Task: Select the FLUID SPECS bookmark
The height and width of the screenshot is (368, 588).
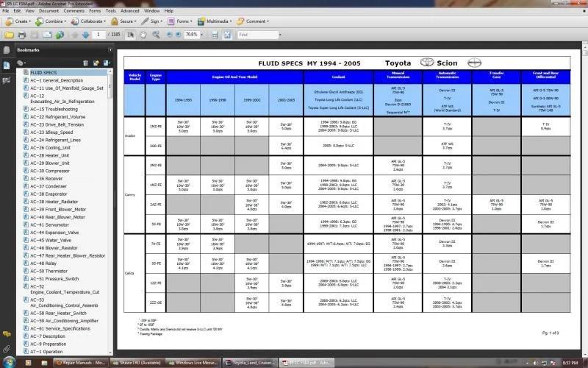Action: (43, 72)
